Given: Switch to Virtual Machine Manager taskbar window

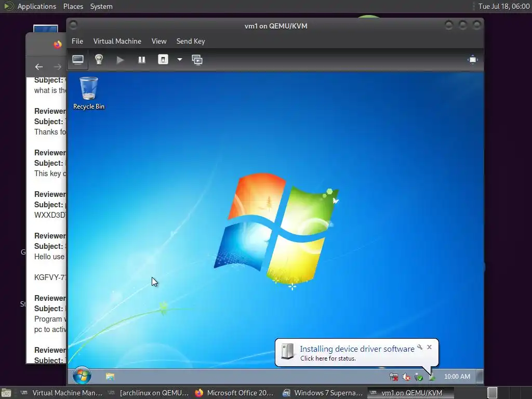Looking at the screenshot, I should tap(61, 393).
